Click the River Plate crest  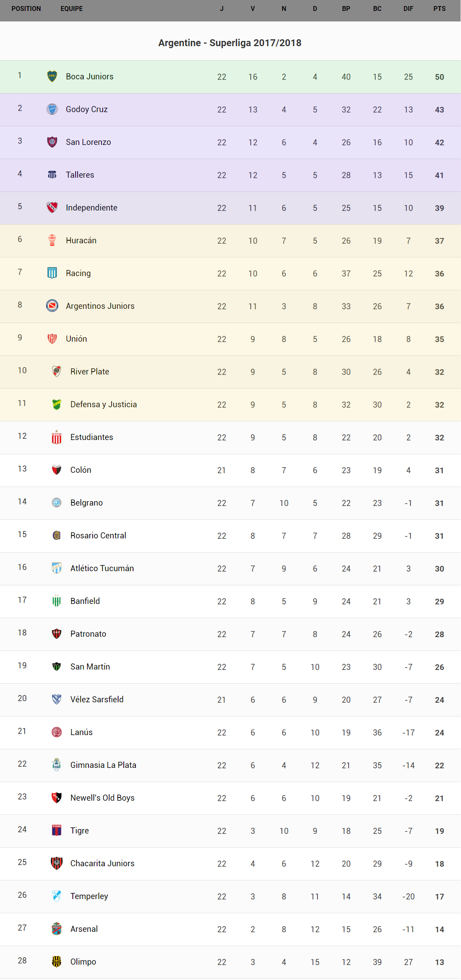(57, 371)
